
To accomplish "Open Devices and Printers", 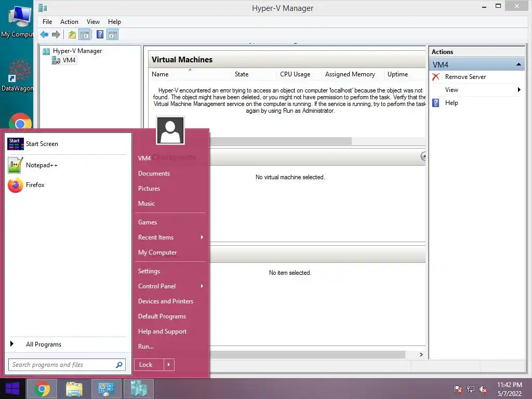I will pyautogui.click(x=166, y=301).
